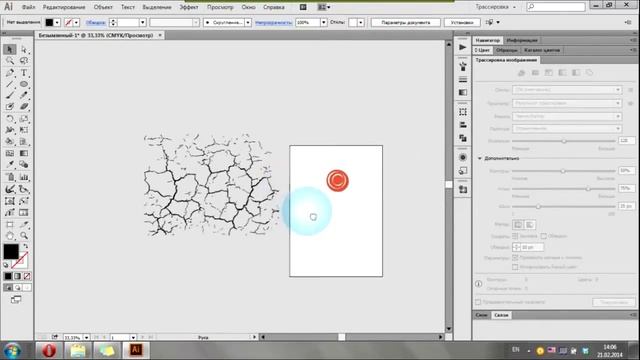Select the Eyedropper tool

[10, 164]
